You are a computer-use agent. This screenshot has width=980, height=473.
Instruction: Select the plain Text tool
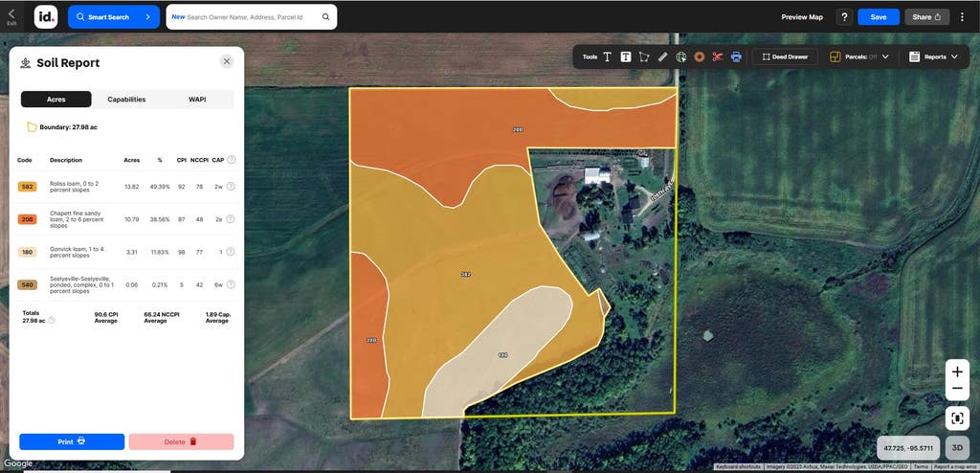(x=607, y=56)
